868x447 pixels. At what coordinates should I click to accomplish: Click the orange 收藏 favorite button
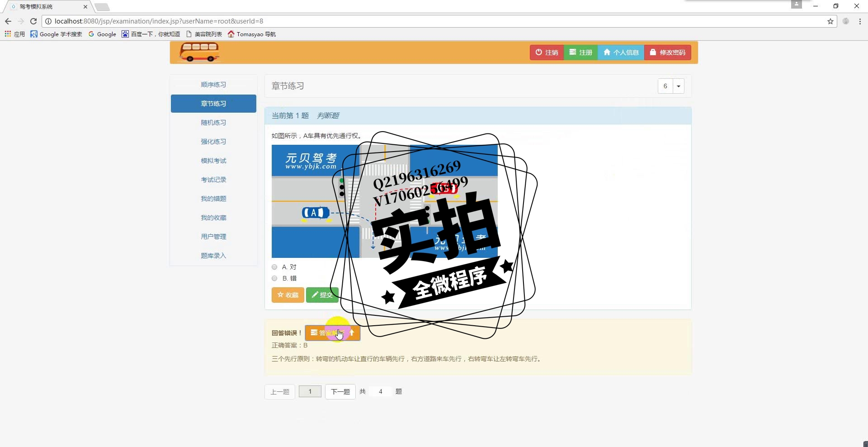point(288,295)
